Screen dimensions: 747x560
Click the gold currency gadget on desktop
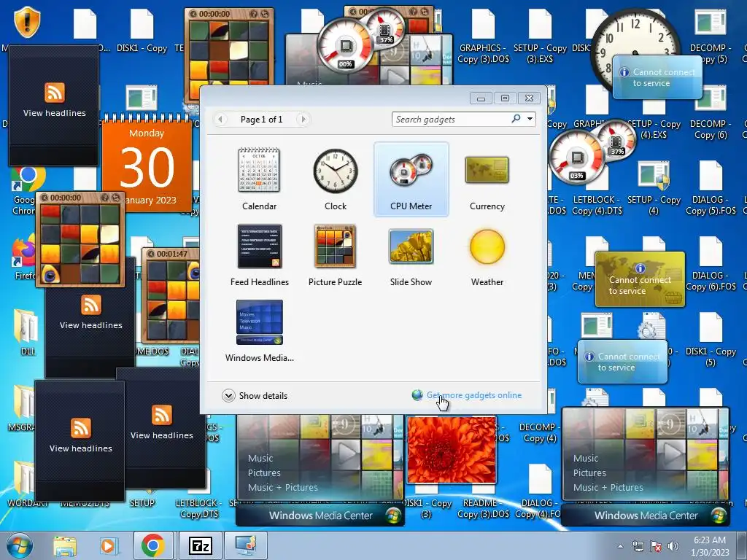640,279
